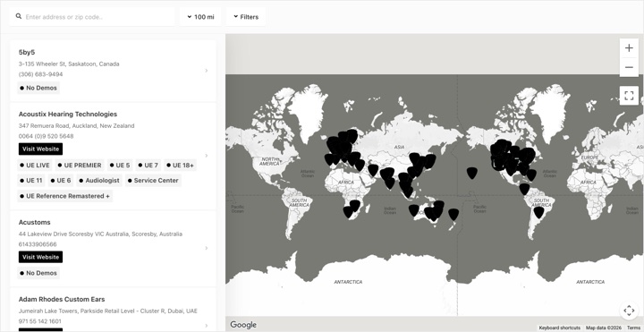
Task: Click the UE PREMIER tag
Action: click(80, 166)
